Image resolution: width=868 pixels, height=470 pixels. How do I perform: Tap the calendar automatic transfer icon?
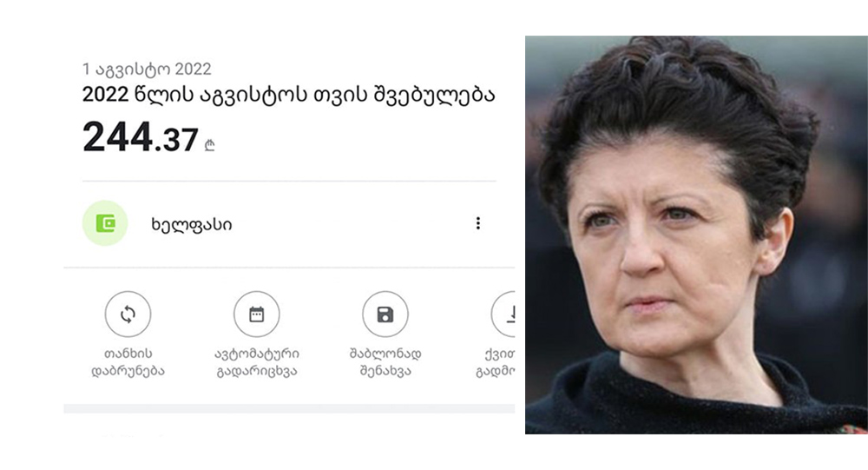pyautogui.click(x=256, y=314)
